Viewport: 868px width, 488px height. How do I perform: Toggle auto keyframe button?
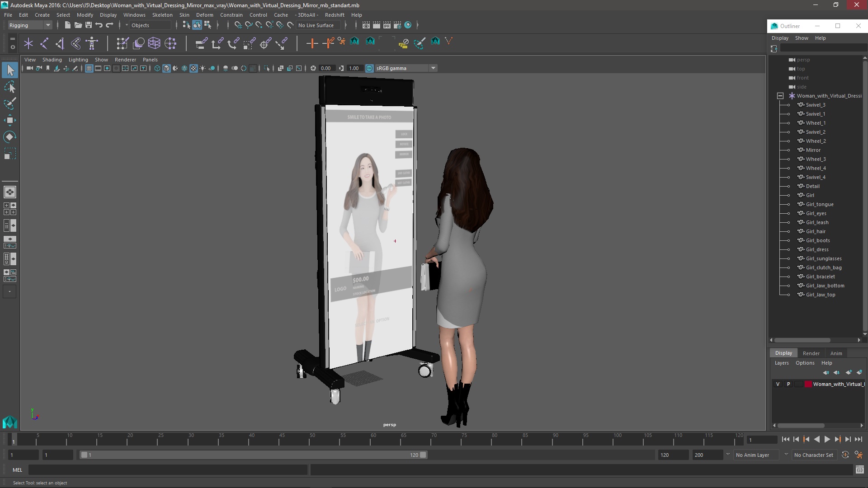[x=845, y=455]
